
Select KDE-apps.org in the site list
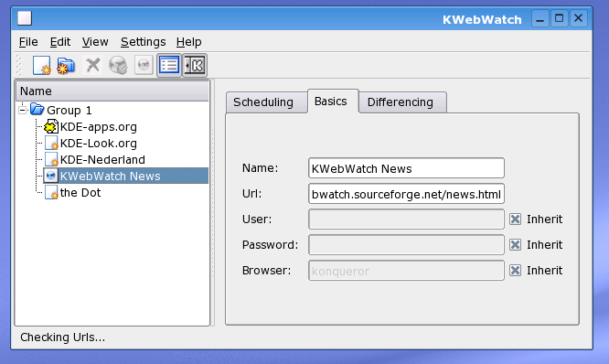(98, 127)
